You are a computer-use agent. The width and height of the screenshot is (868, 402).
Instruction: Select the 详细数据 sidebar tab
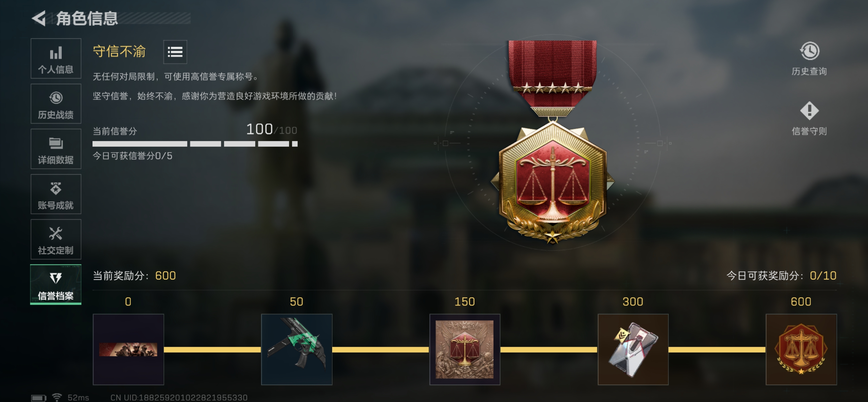click(x=56, y=149)
